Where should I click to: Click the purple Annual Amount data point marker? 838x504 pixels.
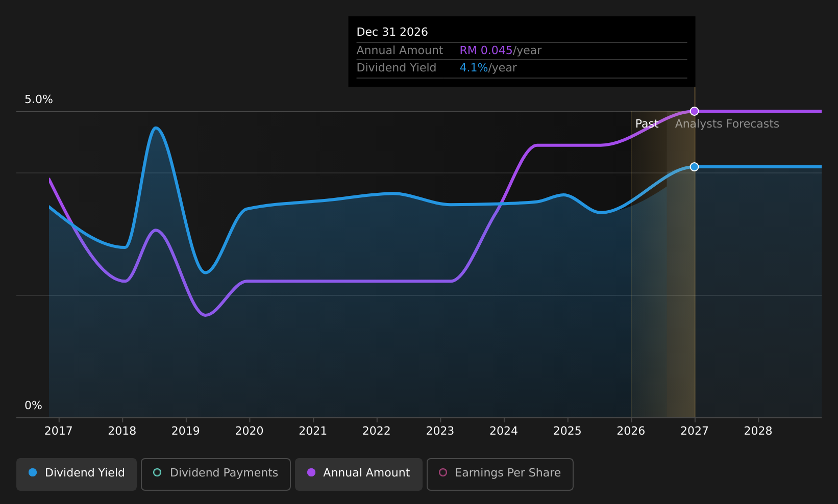point(694,111)
